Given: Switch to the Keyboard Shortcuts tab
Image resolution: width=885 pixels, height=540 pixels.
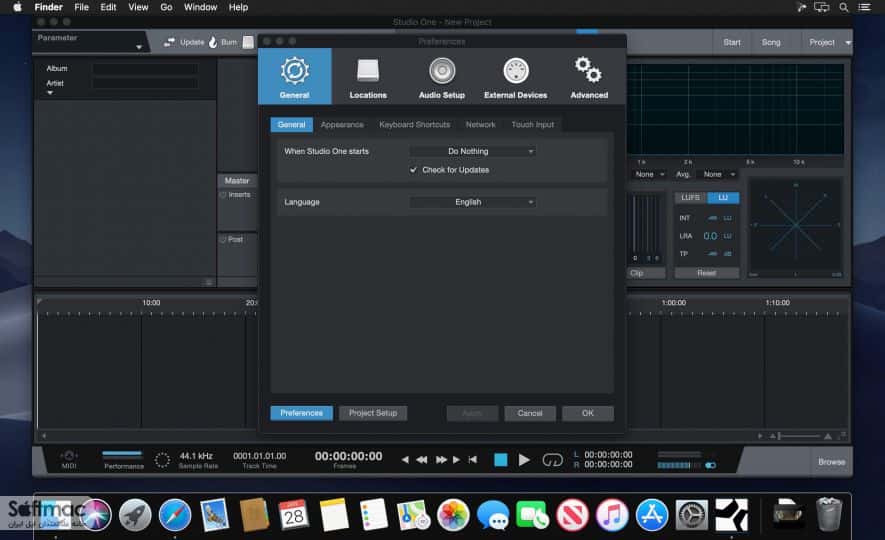Looking at the screenshot, I should pyautogui.click(x=415, y=125).
